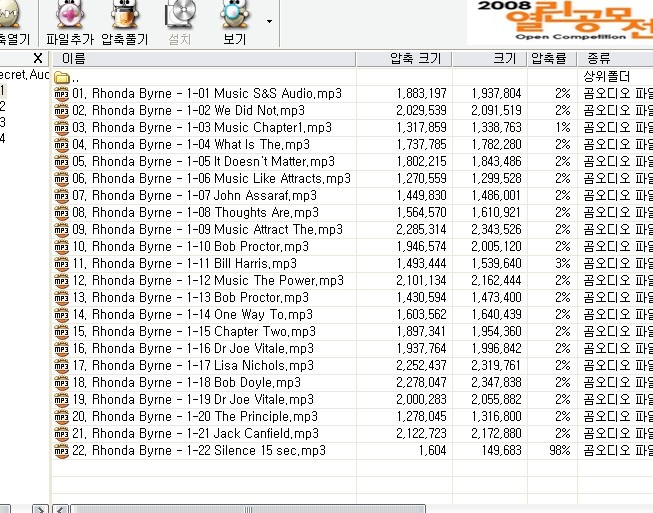Click mp3 icon of 02 We Did Not
Screen dimensions: 653x513
[x=62, y=111]
